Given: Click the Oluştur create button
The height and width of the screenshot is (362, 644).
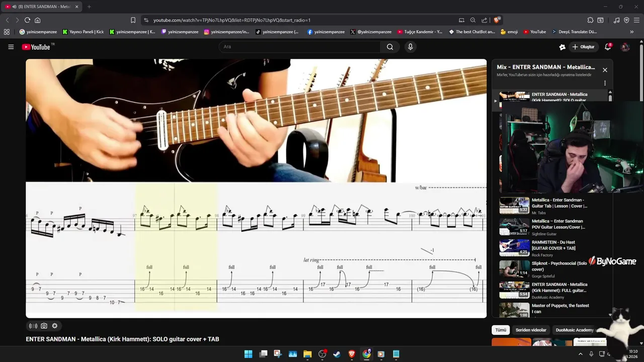Looking at the screenshot, I should pyautogui.click(x=583, y=47).
